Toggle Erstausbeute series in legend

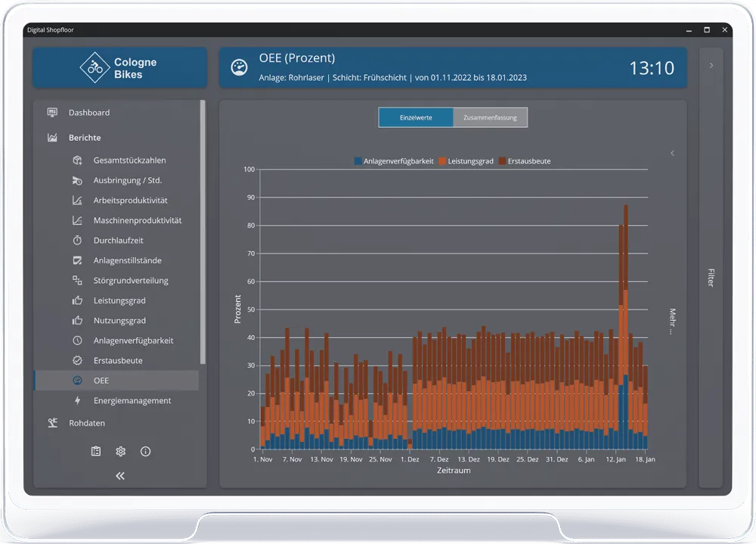pyautogui.click(x=525, y=161)
